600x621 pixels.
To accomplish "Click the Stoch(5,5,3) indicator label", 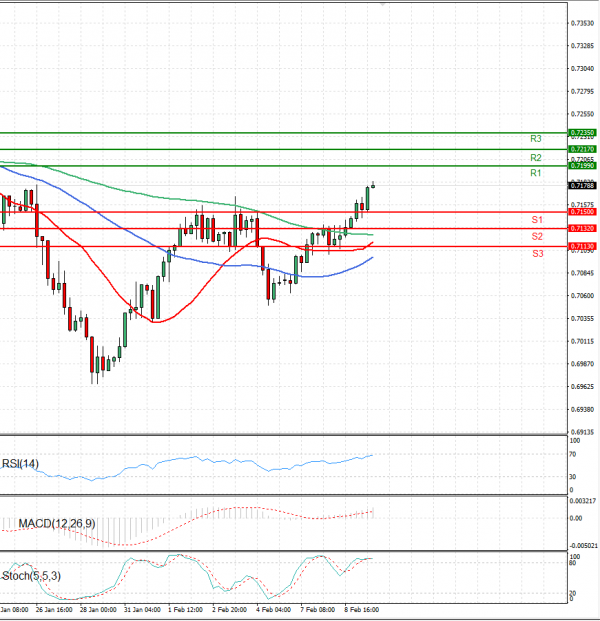I will coord(32,576).
